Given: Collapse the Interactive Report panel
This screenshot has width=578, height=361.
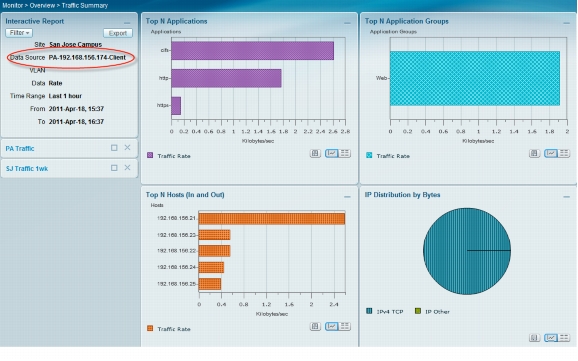Looking at the screenshot, I should coord(127,23).
